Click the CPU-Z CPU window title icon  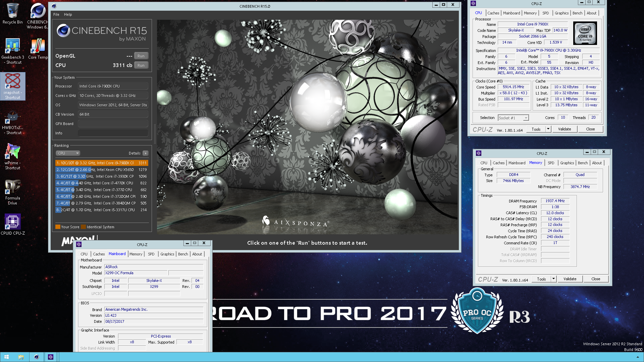pyautogui.click(x=473, y=3)
